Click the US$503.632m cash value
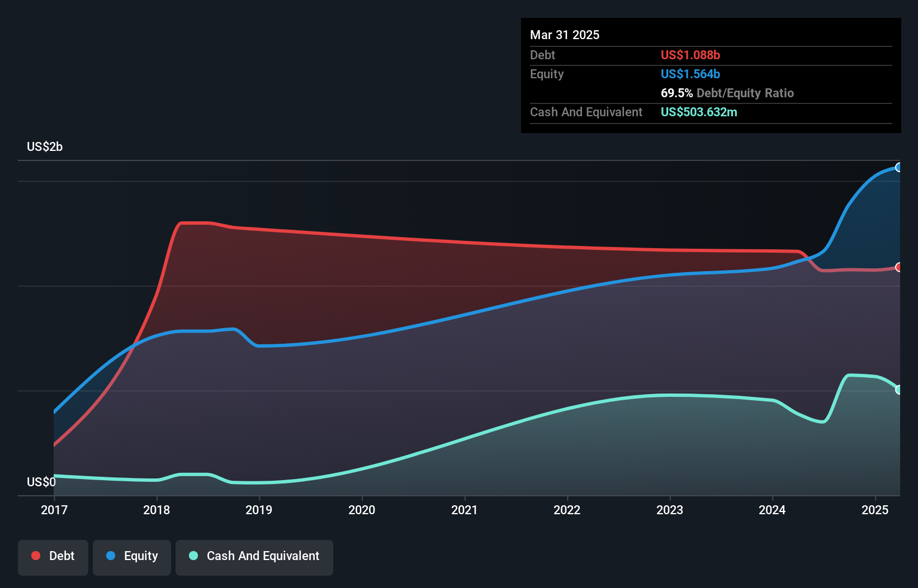Image resolution: width=918 pixels, height=588 pixels. pyautogui.click(x=699, y=112)
